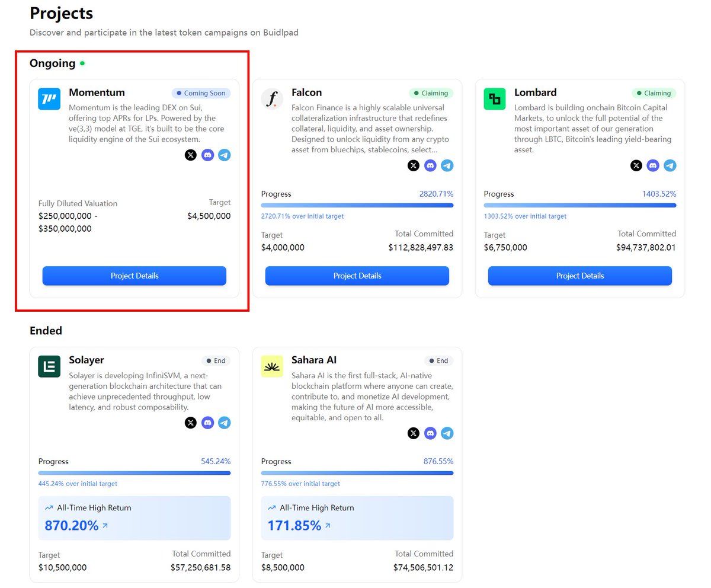Click Solayer's X (Twitter) icon
The height and width of the screenshot is (588, 711).
[x=190, y=423]
